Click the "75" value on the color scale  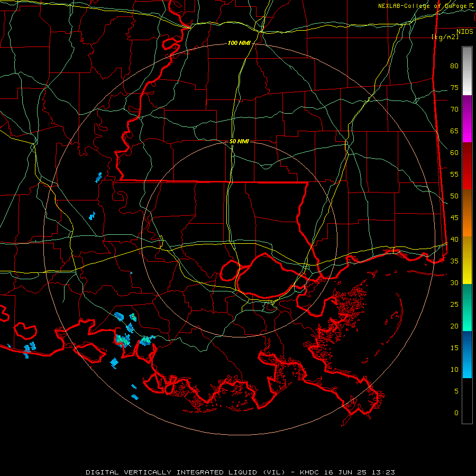pos(454,88)
